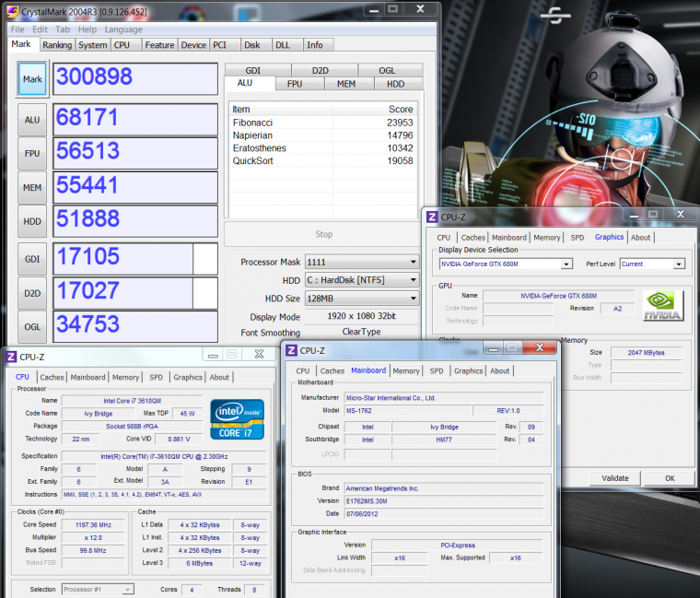Open the HDD drive selection dropdown

(360, 280)
